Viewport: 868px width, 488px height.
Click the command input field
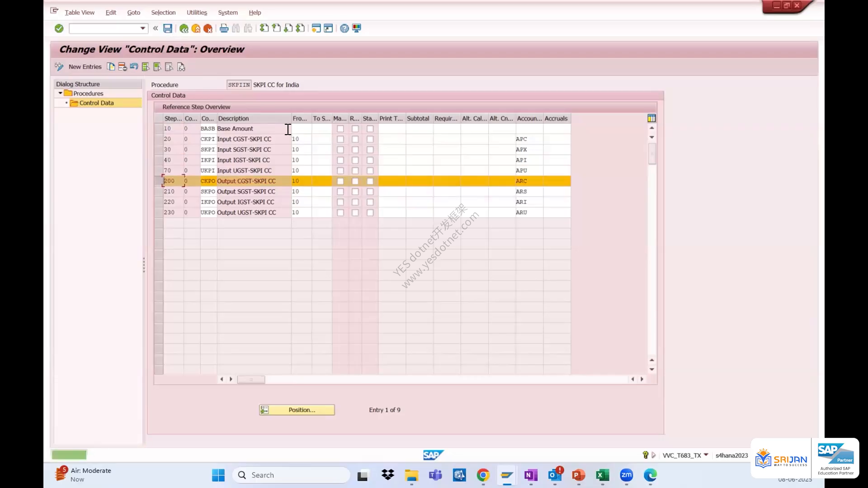click(104, 28)
